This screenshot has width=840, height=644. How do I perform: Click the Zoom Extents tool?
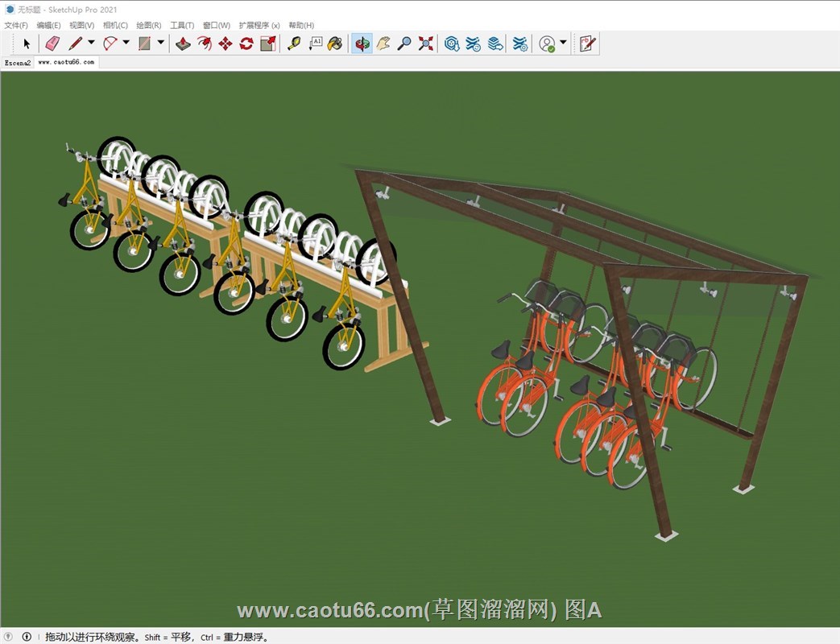pos(426,43)
